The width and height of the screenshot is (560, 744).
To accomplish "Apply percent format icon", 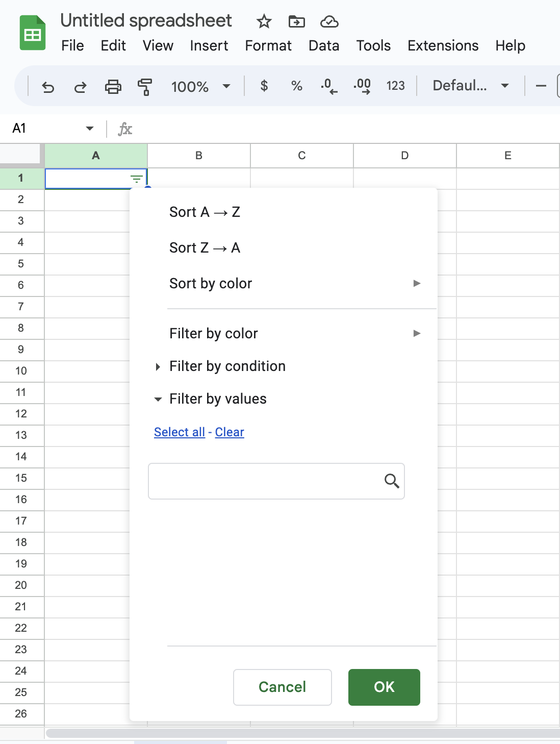I will click(x=296, y=86).
